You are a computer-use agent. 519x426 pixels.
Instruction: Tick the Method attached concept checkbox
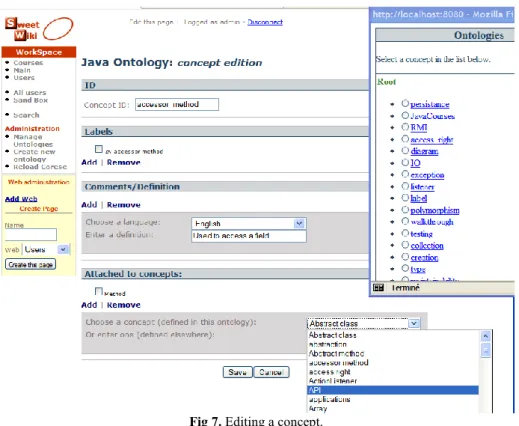point(99,291)
